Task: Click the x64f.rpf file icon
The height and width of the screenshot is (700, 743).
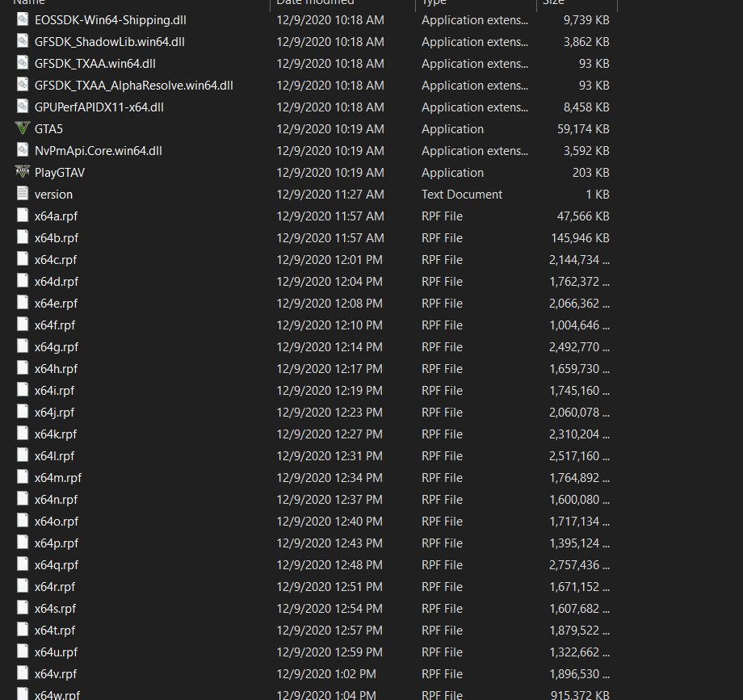Action: (x=23, y=325)
